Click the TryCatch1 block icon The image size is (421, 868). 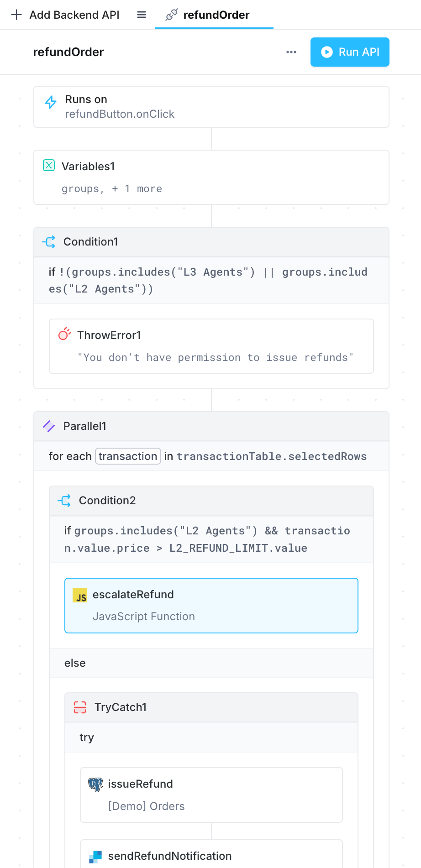click(79, 707)
